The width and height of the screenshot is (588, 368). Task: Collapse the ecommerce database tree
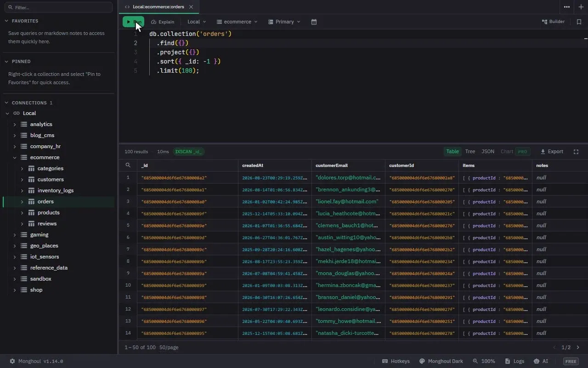click(x=15, y=157)
